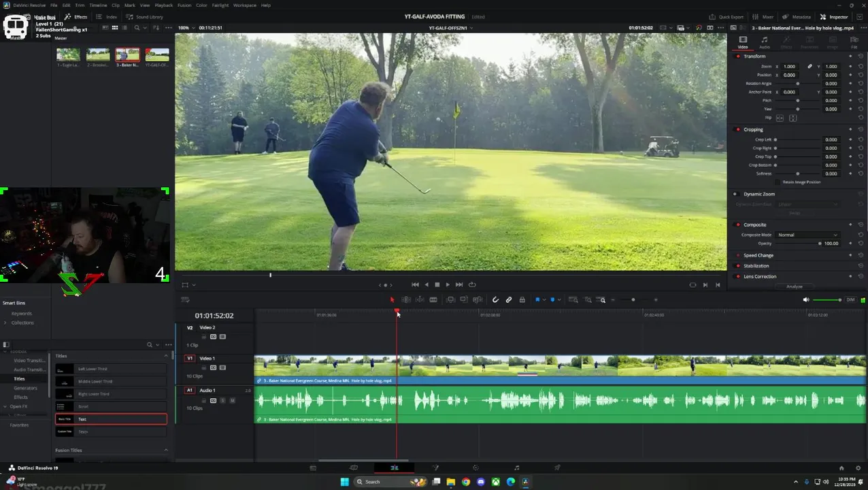
Task: Click the minus icon to zoom out timeline
Action: click(613, 300)
